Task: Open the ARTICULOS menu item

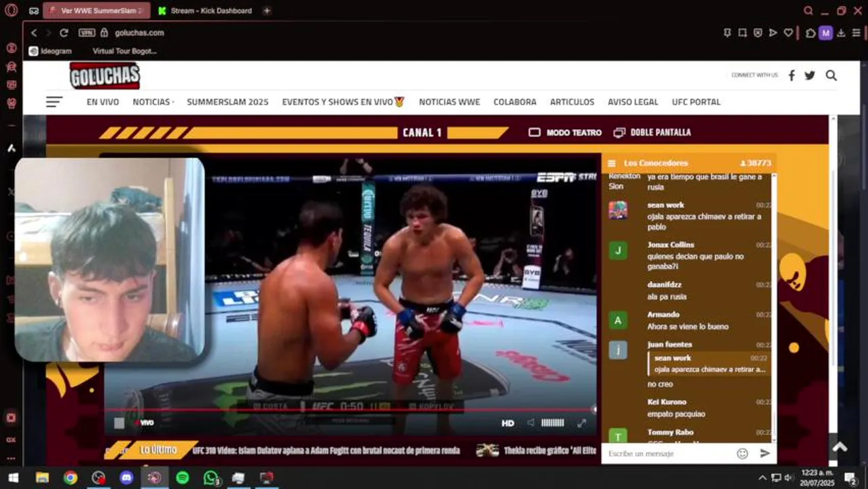Action: click(572, 102)
